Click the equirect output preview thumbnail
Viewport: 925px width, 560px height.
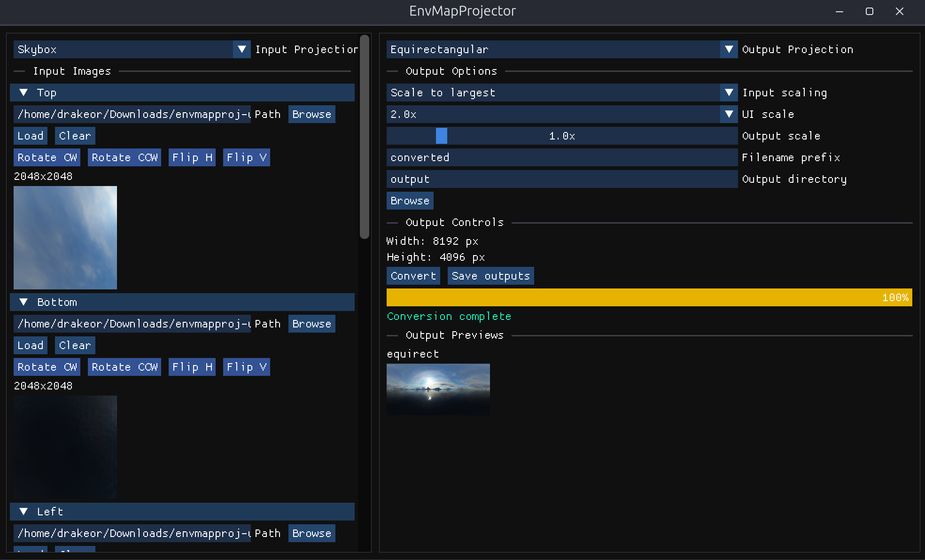tap(438, 389)
